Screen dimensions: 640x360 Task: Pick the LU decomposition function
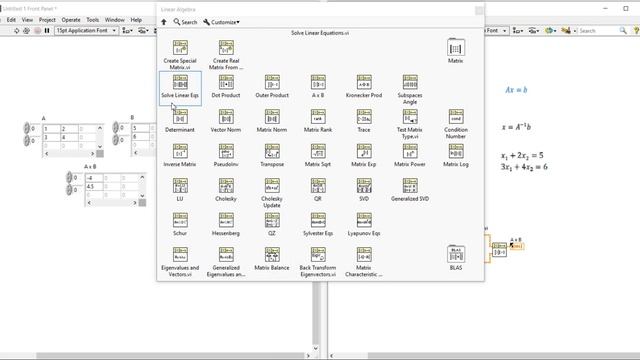[x=180, y=186]
